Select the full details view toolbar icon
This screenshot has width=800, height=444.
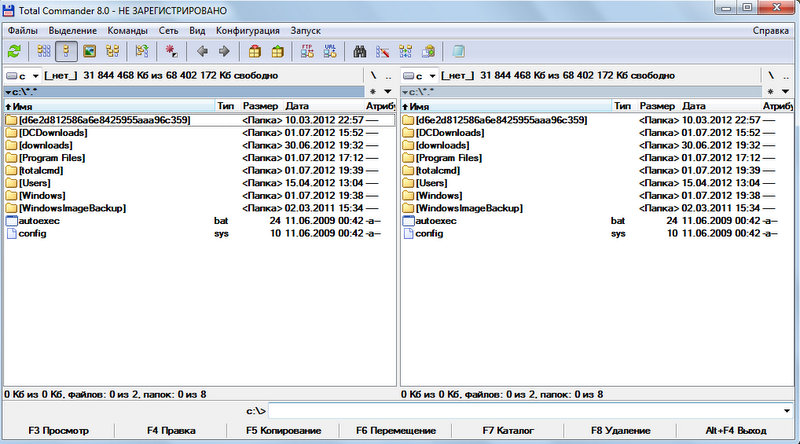point(66,51)
